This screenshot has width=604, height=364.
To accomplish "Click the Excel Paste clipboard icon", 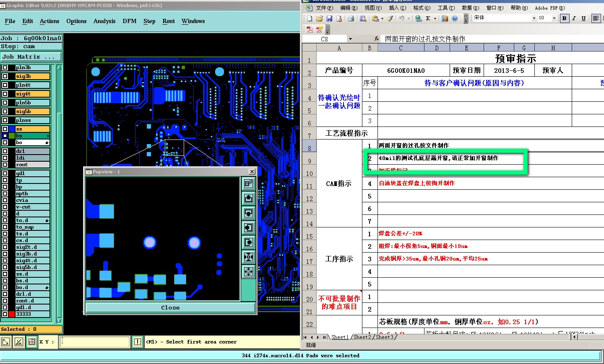I will (x=375, y=18).
